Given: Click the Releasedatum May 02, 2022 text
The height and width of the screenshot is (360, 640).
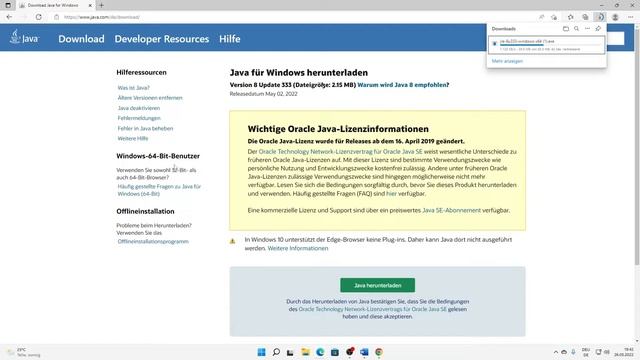Looking at the screenshot, I should tap(264, 94).
